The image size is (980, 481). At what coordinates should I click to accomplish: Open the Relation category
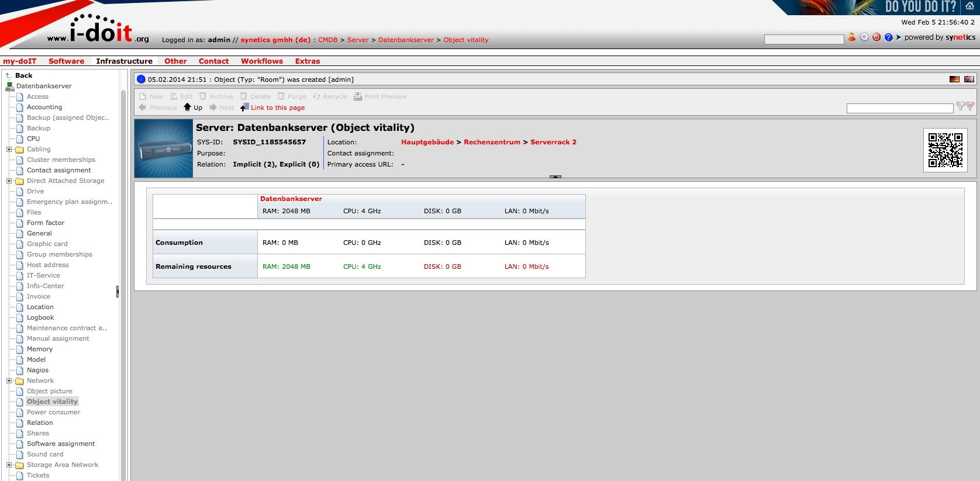tap(40, 423)
